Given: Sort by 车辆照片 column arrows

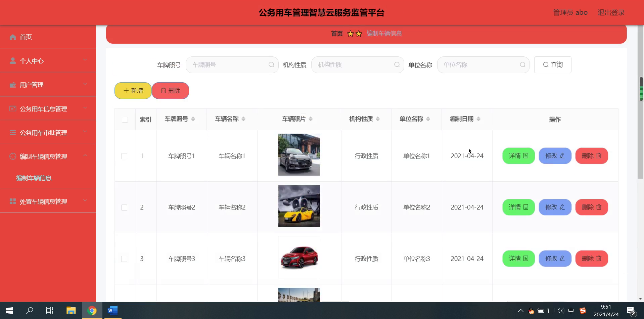Looking at the screenshot, I should [311, 119].
